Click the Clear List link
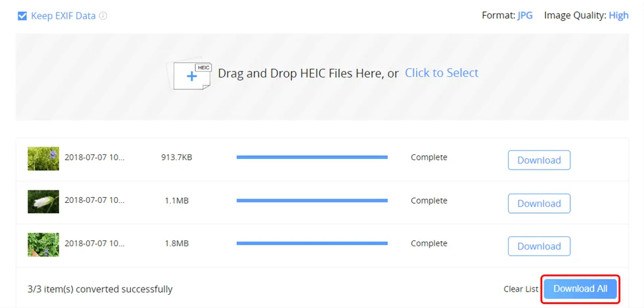The image size is (644, 308). point(521,289)
